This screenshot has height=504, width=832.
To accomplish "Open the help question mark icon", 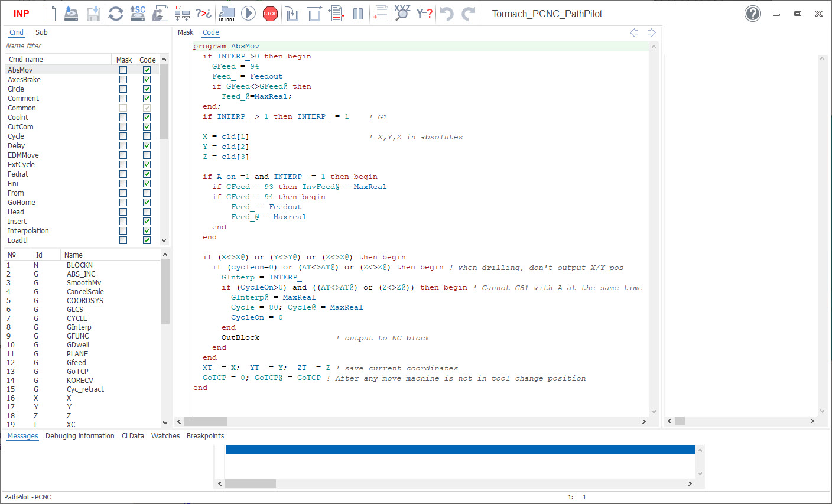I will (752, 14).
